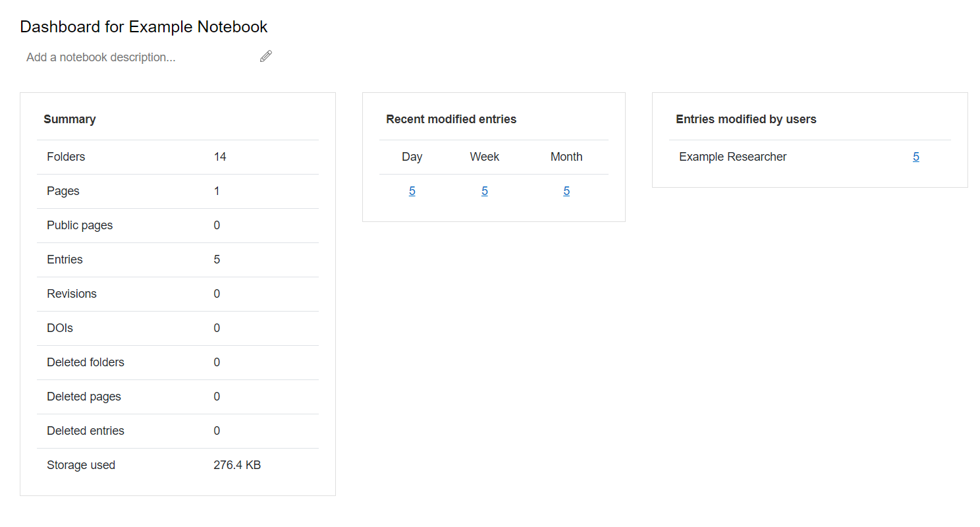This screenshot has width=980, height=527.
Task: Click the Entries row in Summary
Action: tap(178, 260)
